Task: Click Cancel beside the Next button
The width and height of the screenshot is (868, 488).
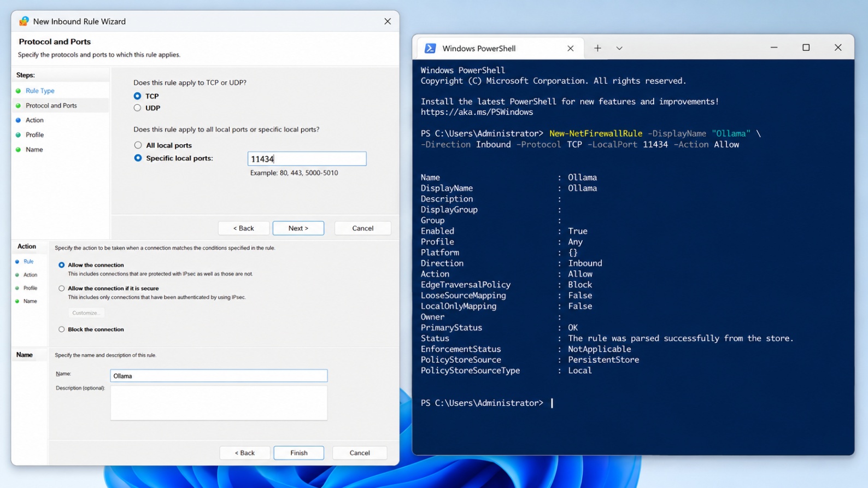Action: pyautogui.click(x=362, y=228)
